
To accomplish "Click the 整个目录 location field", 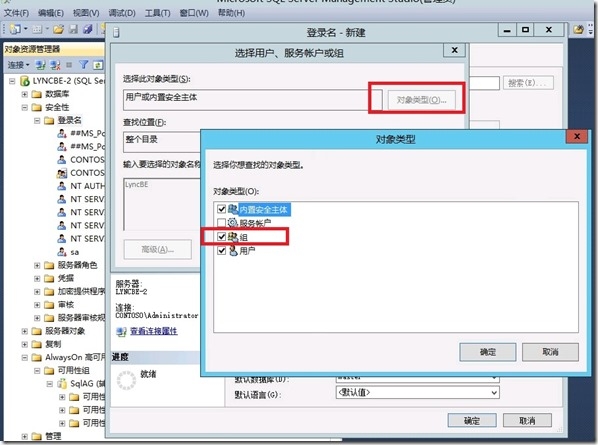I will coord(162,142).
